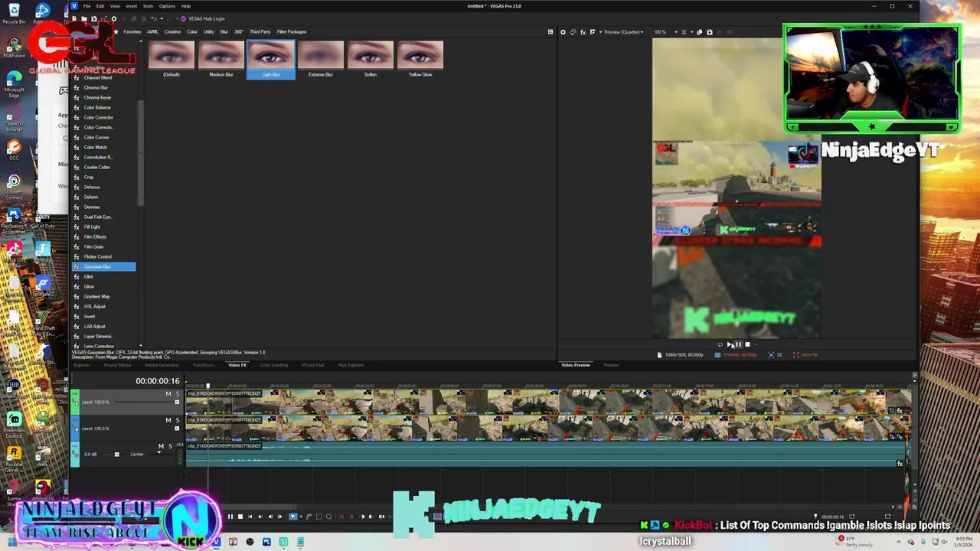Click Stop button under video preview
Screen dimensions: 980x551
pos(747,344)
